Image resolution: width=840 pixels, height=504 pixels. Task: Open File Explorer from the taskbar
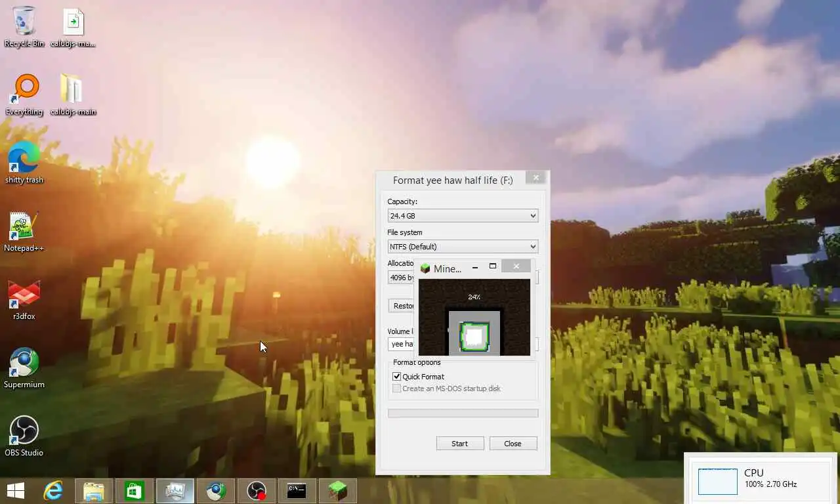[x=94, y=490]
